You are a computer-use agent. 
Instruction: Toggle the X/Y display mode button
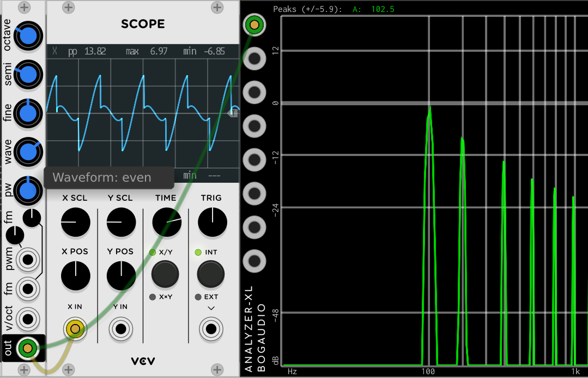[x=165, y=274]
